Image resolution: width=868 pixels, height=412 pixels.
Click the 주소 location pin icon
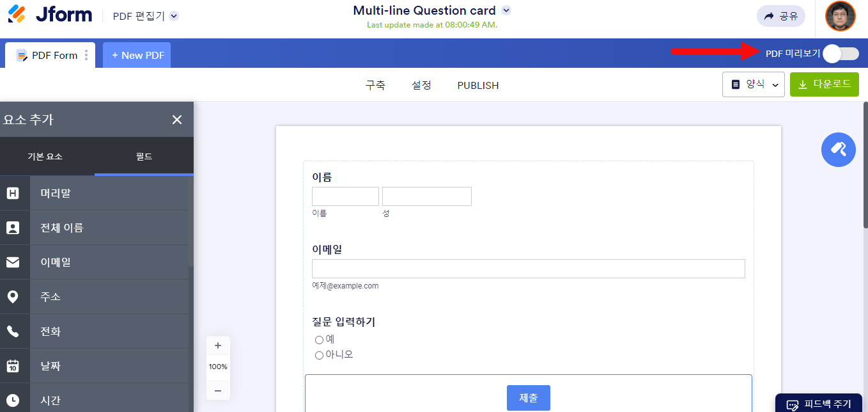[x=13, y=297]
